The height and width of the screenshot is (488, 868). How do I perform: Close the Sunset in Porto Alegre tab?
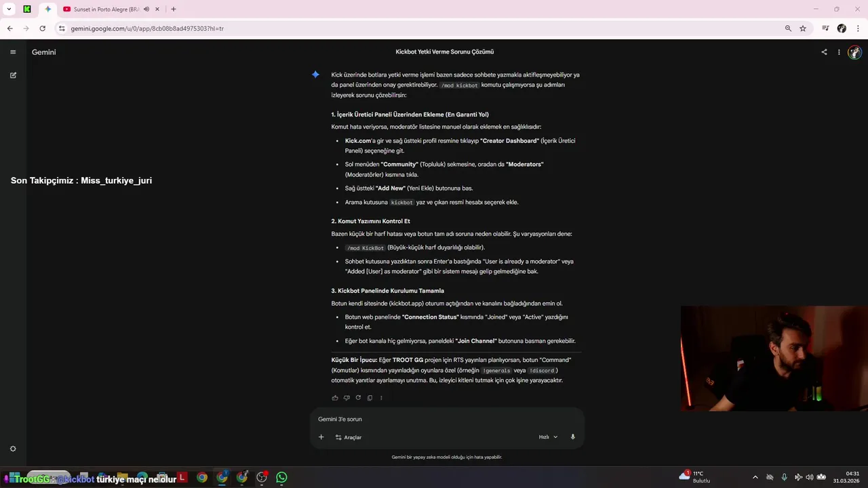click(157, 9)
